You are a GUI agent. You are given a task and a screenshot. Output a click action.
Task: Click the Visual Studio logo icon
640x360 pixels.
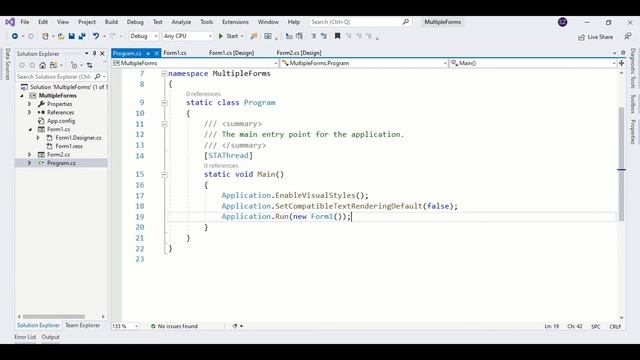(10, 22)
